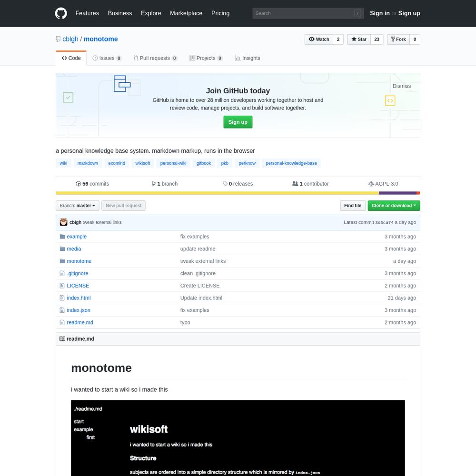View the watchers count 2
Image resolution: width=476 pixels, height=476 pixels.
pos(338,40)
